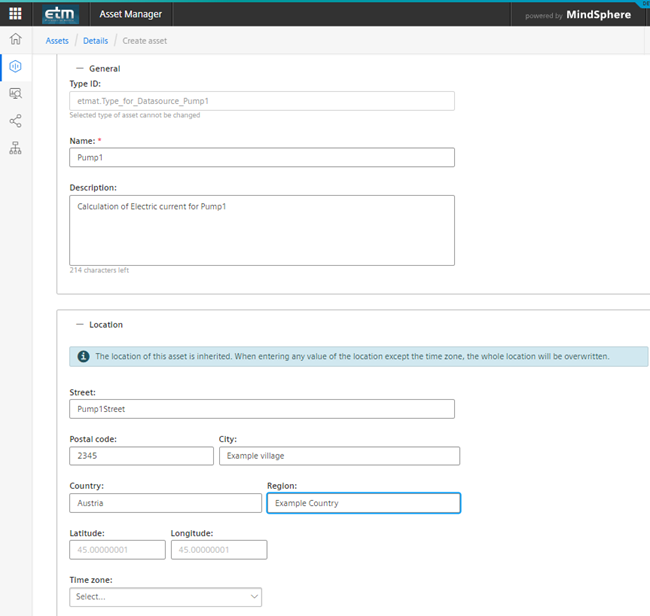Image resolution: width=650 pixels, height=616 pixels.
Task: Select the Assets hexagon sidebar icon
Action: [x=15, y=67]
